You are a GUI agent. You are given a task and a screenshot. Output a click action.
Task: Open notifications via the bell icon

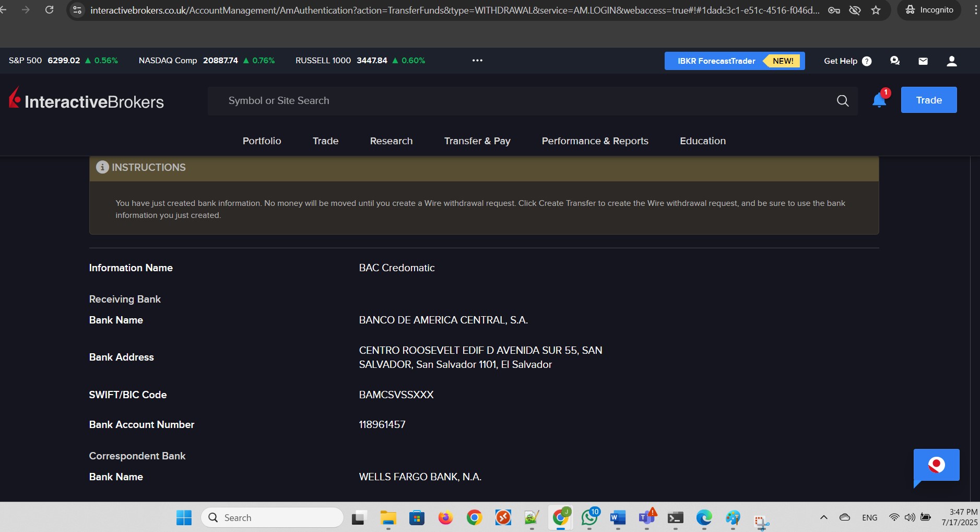(879, 100)
